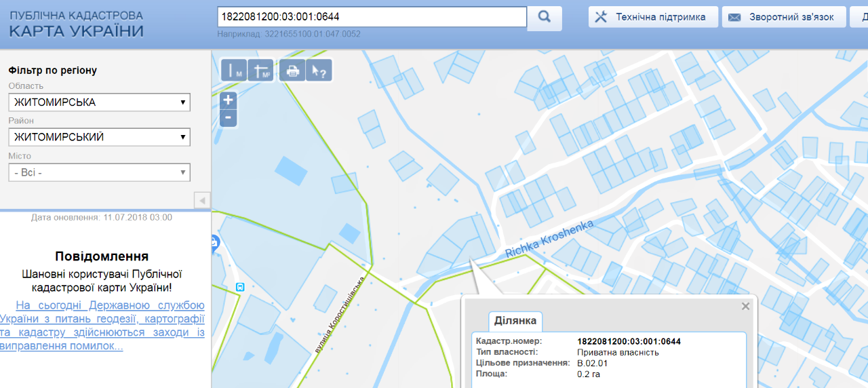Image resolution: width=868 pixels, height=388 pixels.
Task: Activate the parcel info identify tool
Action: 319,71
